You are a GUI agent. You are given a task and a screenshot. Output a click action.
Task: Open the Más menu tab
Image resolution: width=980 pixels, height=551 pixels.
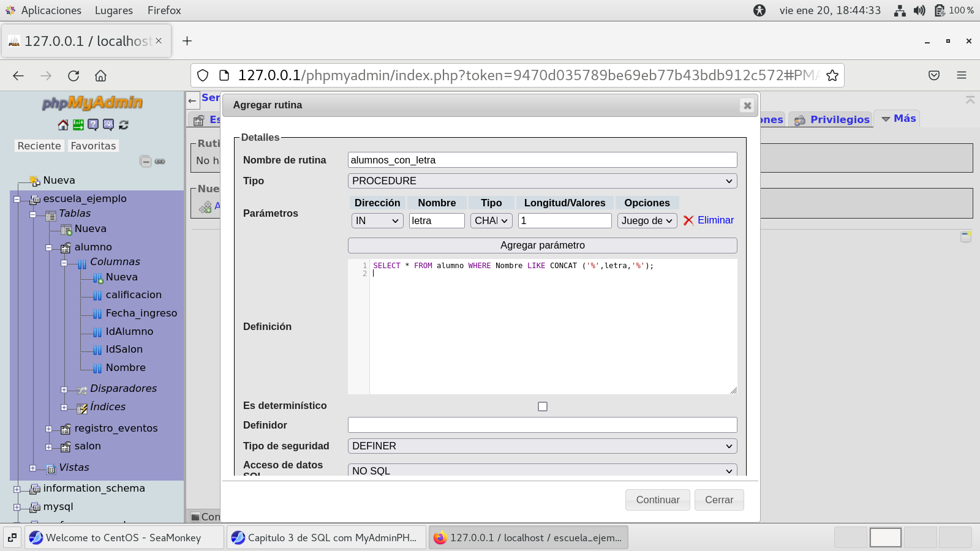coord(898,119)
